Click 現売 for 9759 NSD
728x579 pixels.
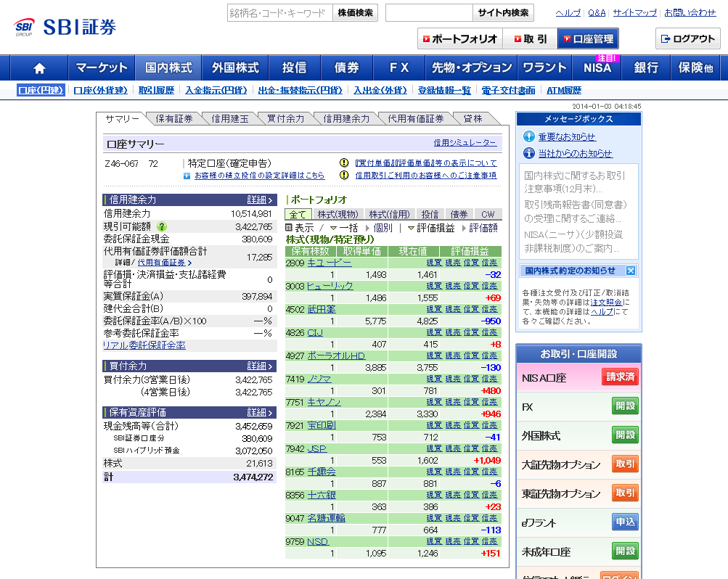[x=453, y=541]
